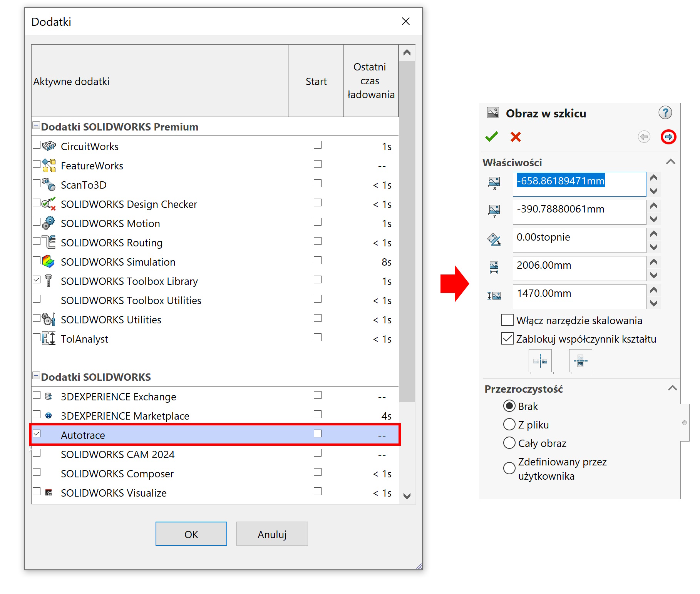Click the image height icon
Image resolution: width=700 pixels, height=594 pixels.
pos(494,296)
